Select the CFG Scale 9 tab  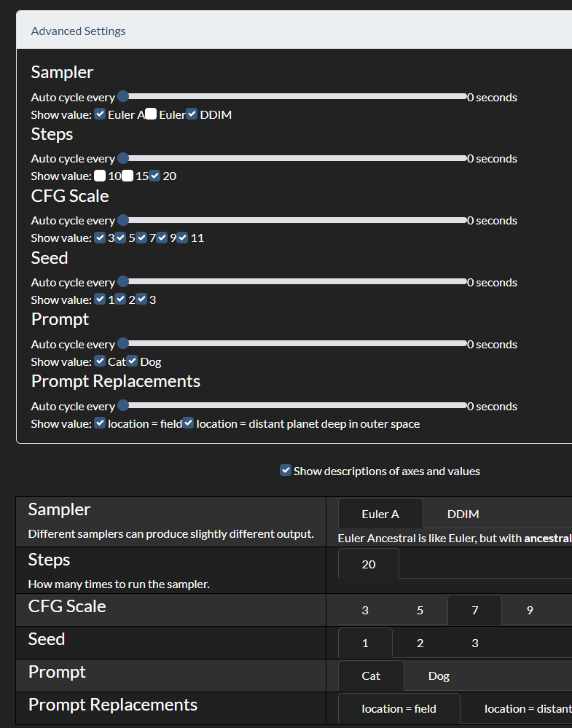coord(530,611)
